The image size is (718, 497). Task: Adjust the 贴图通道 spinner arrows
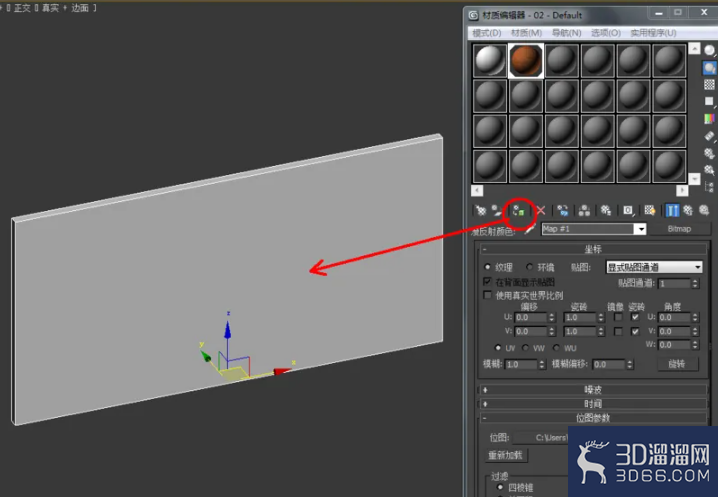click(695, 284)
